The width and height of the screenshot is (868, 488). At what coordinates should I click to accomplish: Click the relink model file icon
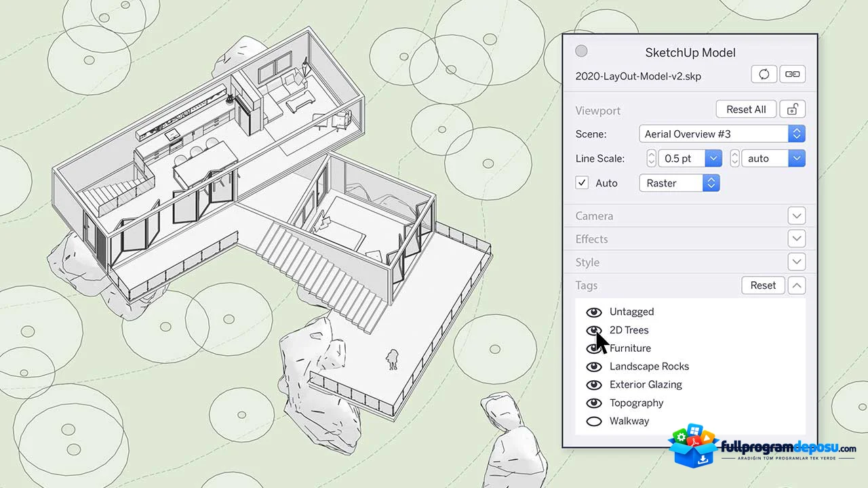point(792,75)
